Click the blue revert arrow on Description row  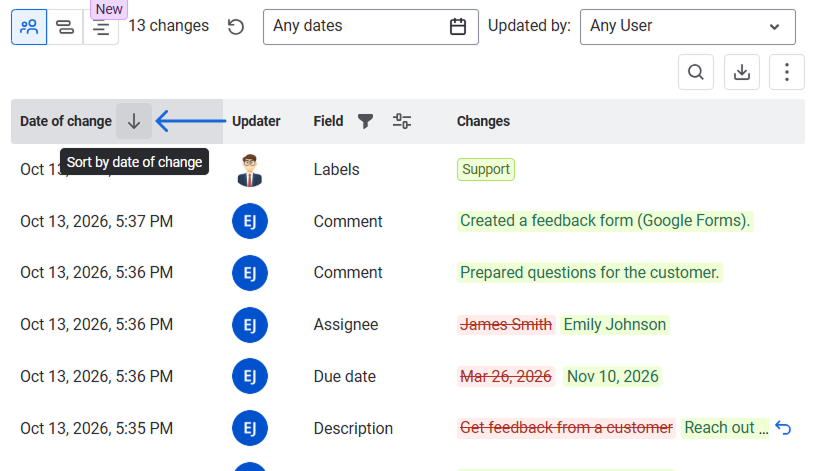[783, 428]
